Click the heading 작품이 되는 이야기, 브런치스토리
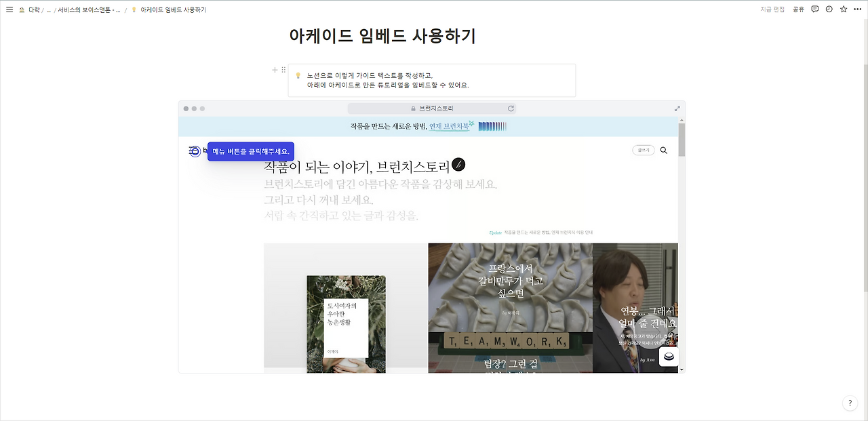This screenshot has height=421, width=868. click(x=357, y=167)
